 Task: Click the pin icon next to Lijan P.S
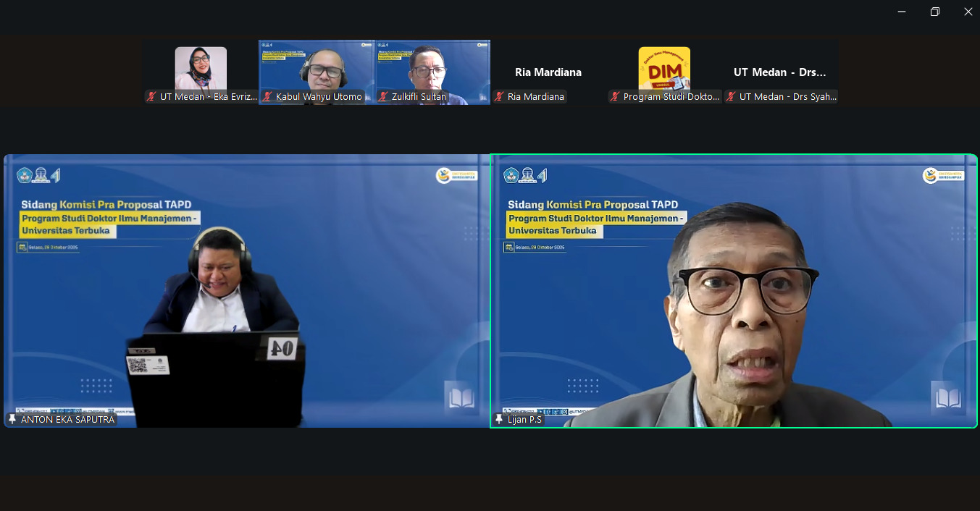(x=499, y=419)
